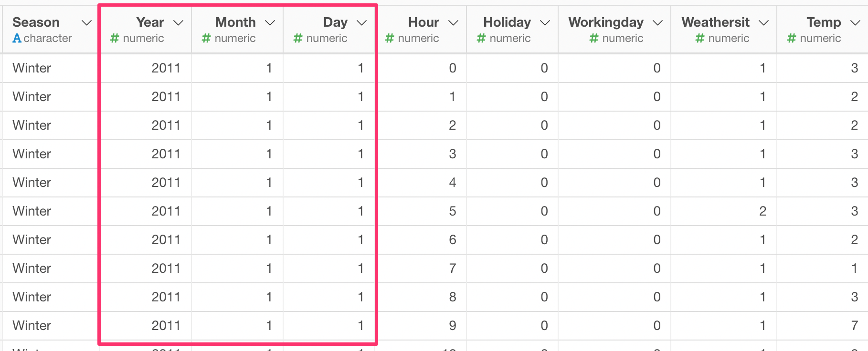Click the character type icon under Season
The image size is (868, 351).
click(17, 38)
